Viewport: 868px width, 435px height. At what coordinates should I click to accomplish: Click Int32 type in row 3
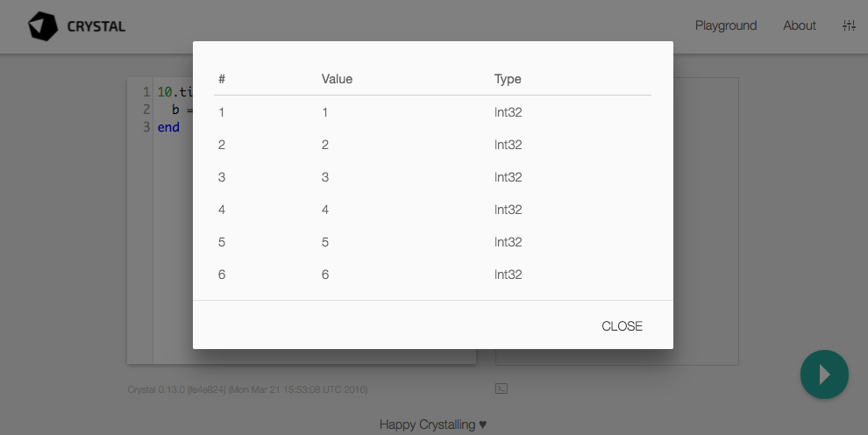click(x=509, y=177)
